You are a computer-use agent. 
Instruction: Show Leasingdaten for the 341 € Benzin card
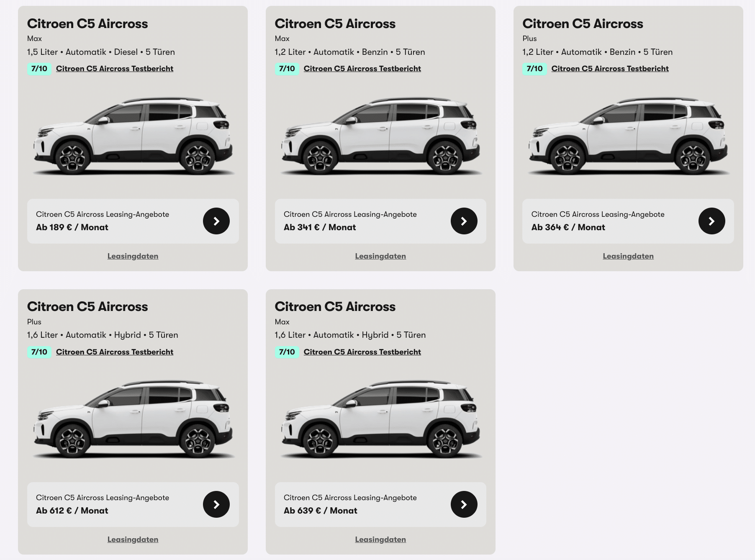[380, 256]
